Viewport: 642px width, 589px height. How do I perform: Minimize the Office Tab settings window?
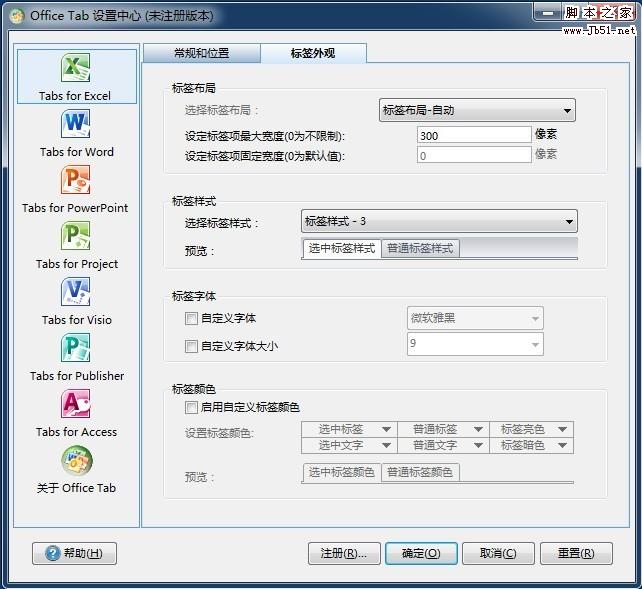pos(547,14)
